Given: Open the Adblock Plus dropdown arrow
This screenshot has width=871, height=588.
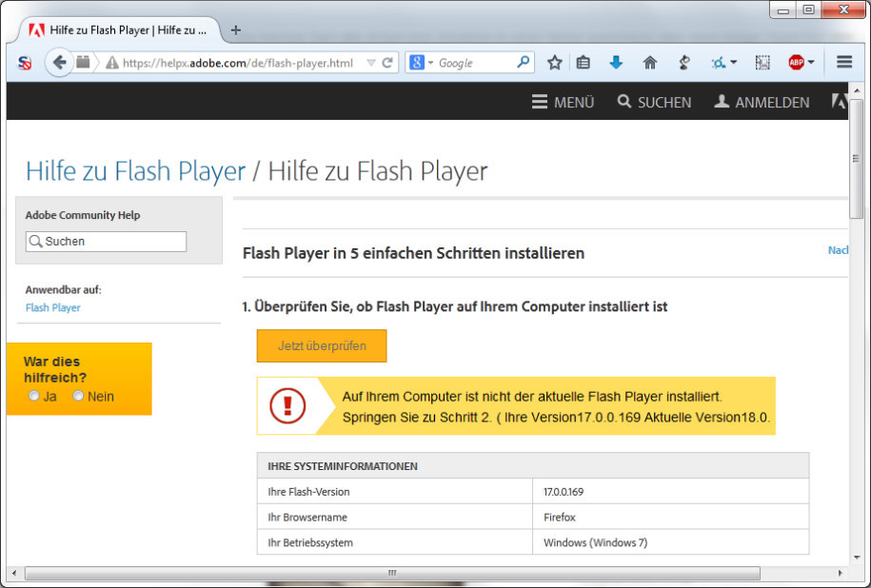Looking at the screenshot, I should click(x=811, y=62).
